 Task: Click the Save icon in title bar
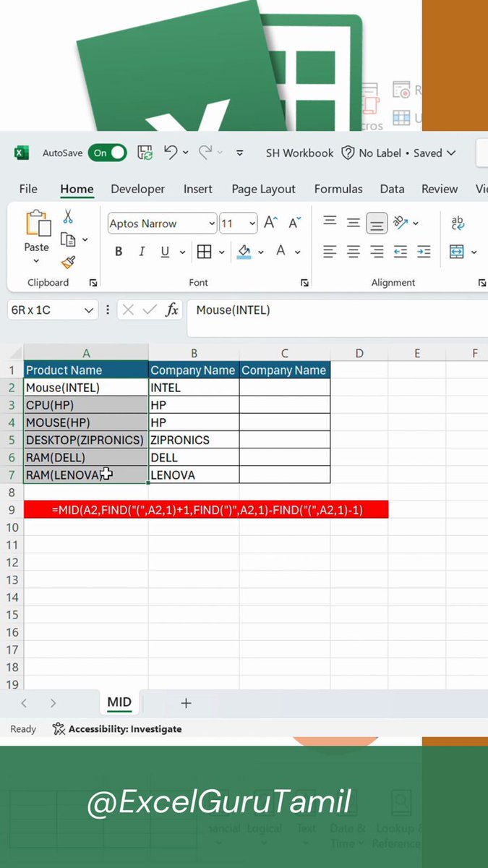(145, 153)
